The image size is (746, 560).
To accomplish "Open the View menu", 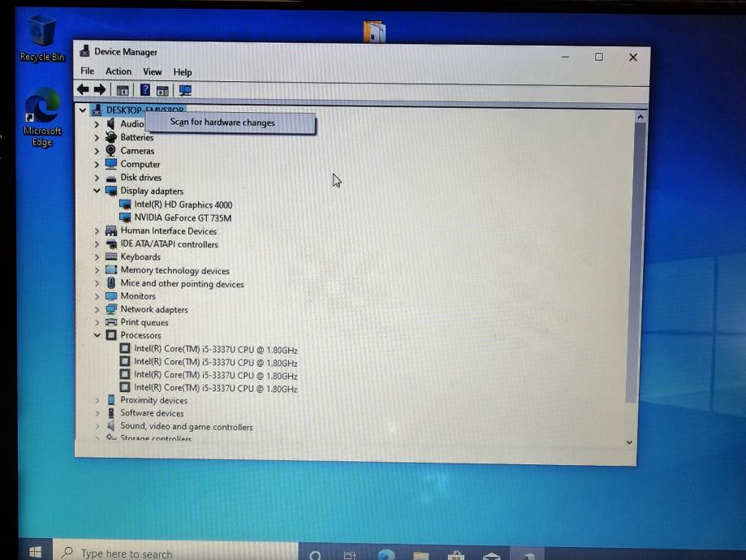I will pyautogui.click(x=153, y=72).
